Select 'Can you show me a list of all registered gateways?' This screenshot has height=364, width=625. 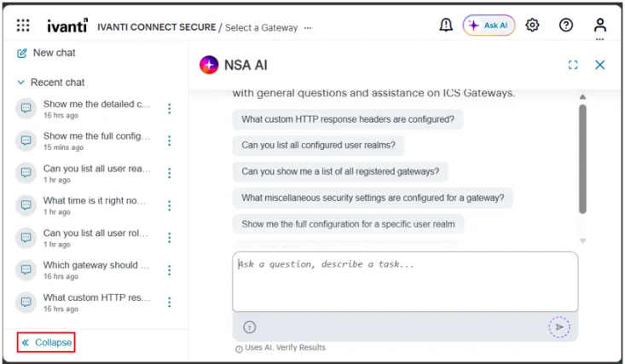pyautogui.click(x=340, y=171)
